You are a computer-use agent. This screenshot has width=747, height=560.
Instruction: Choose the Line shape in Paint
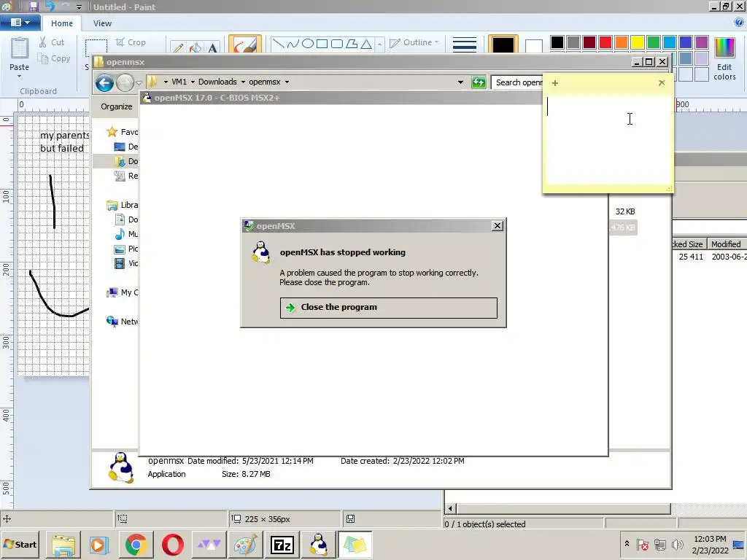(278, 44)
